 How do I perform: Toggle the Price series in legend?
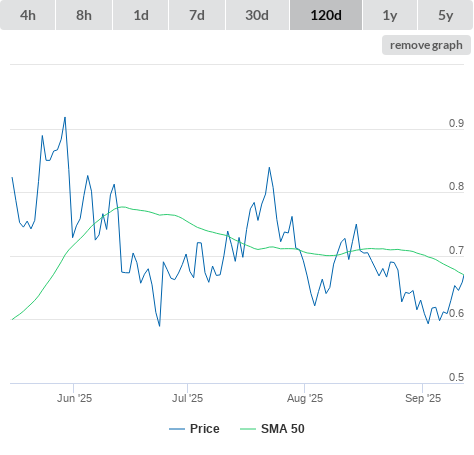(x=205, y=429)
